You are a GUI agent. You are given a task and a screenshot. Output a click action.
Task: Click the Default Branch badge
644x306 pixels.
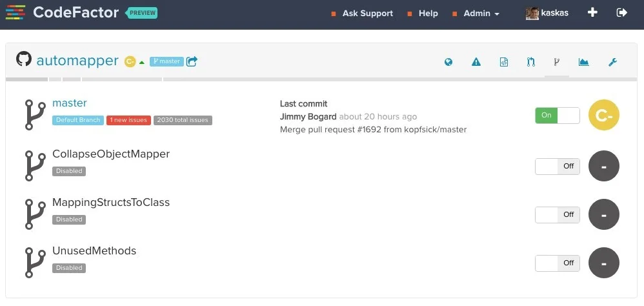[x=78, y=120]
